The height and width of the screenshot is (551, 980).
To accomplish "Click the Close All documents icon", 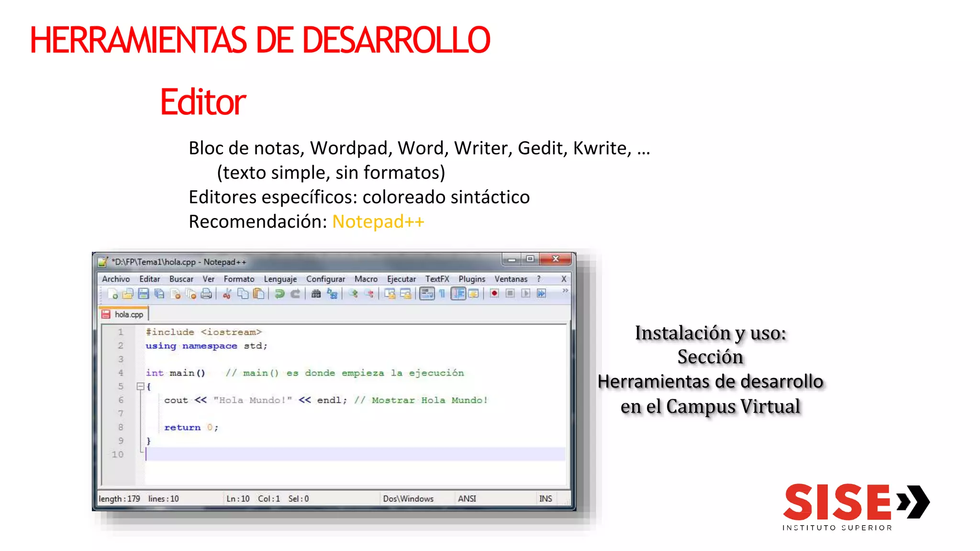I will tap(191, 294).
